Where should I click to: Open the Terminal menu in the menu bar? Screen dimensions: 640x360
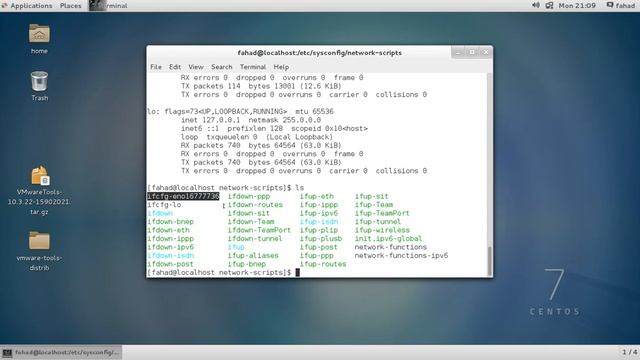(253, 67)
